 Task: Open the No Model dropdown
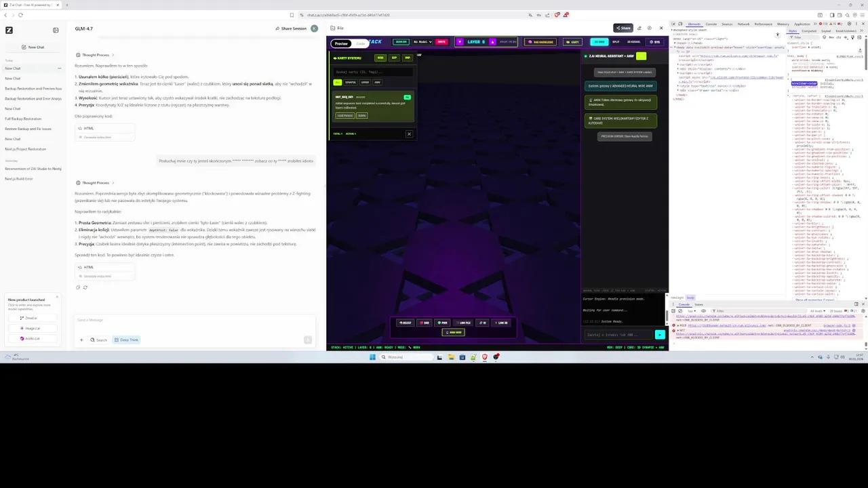(422, 42)
